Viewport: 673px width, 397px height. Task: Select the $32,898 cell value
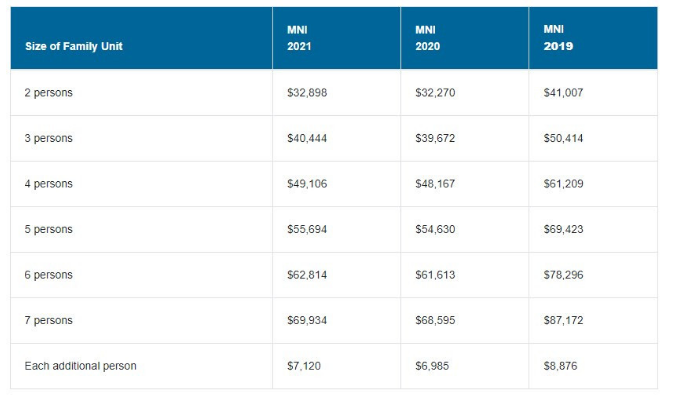pos(307,93)
